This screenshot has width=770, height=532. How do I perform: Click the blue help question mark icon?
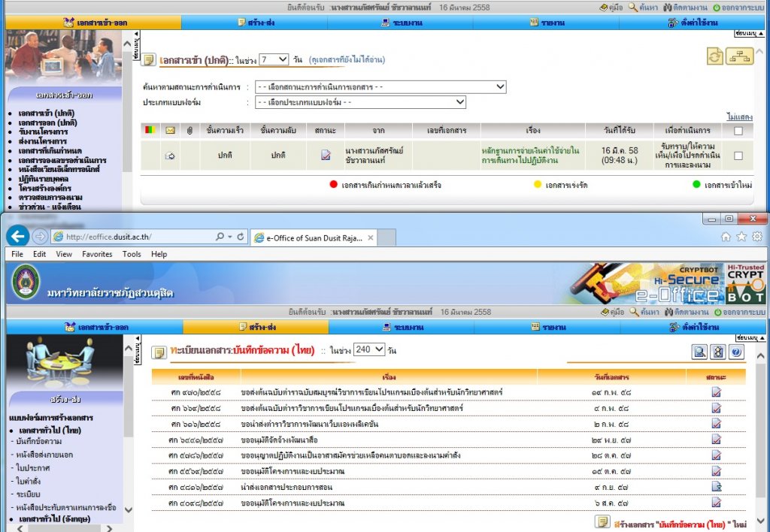(736, 352)
